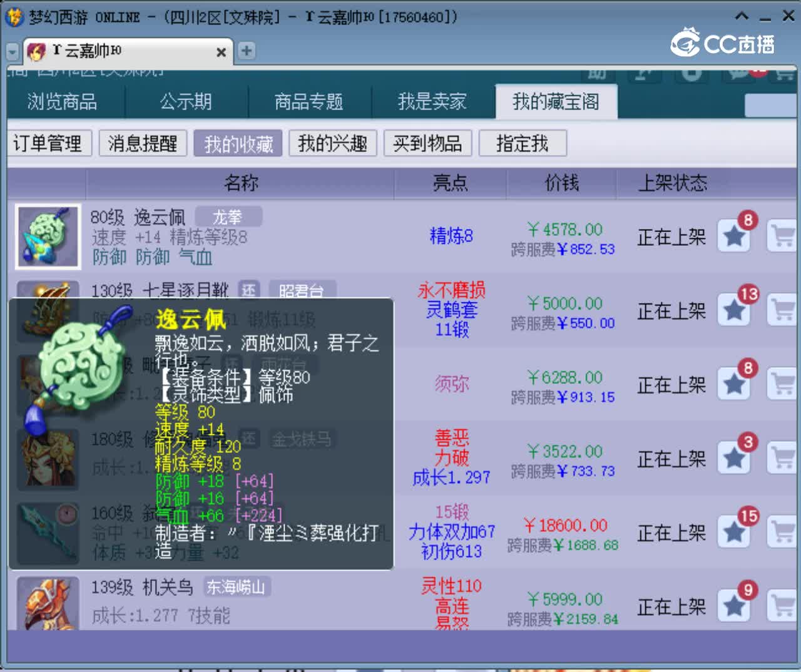Open the 160级 weapon thumbnail
The image size is (801, 672).
tap(48, 535)
